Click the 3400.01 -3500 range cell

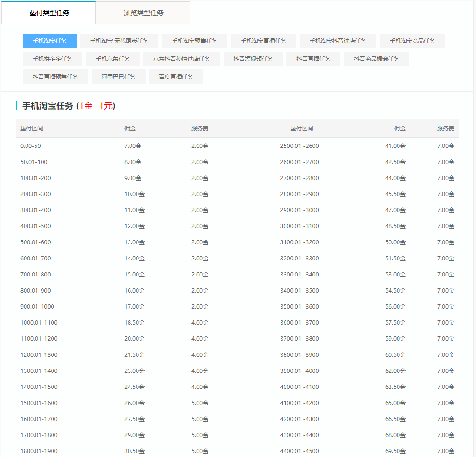point(299,290)
